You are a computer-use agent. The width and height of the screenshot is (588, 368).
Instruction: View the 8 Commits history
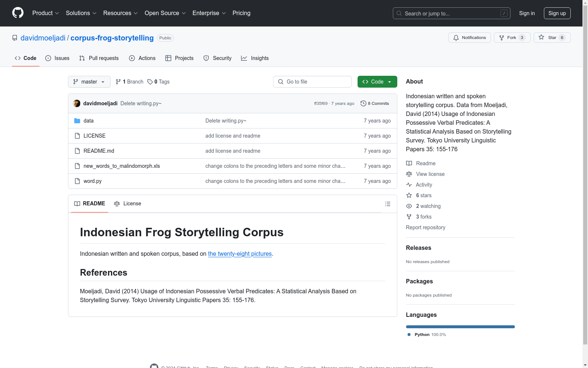(x=375, y=103)
